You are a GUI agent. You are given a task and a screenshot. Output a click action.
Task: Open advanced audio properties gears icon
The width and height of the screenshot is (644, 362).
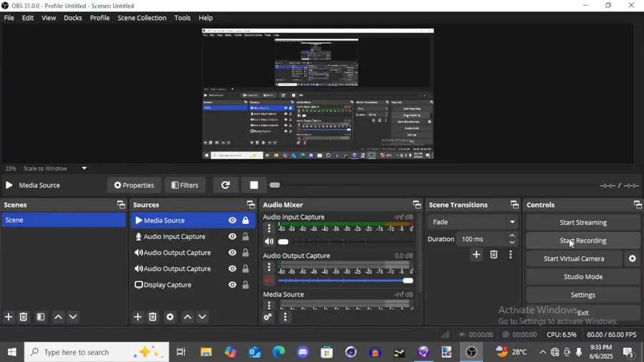point(268,317)
